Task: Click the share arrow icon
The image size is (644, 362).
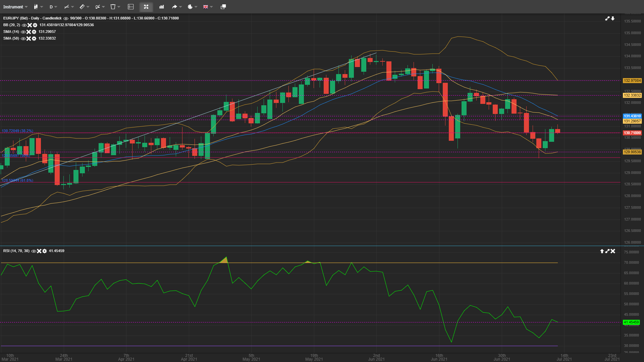Action: click(x=174, y=7)
